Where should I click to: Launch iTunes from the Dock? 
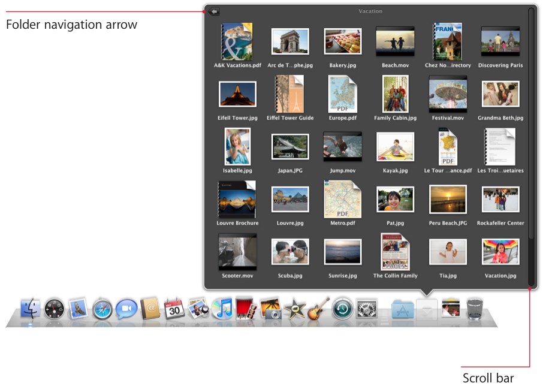[222, 309]
